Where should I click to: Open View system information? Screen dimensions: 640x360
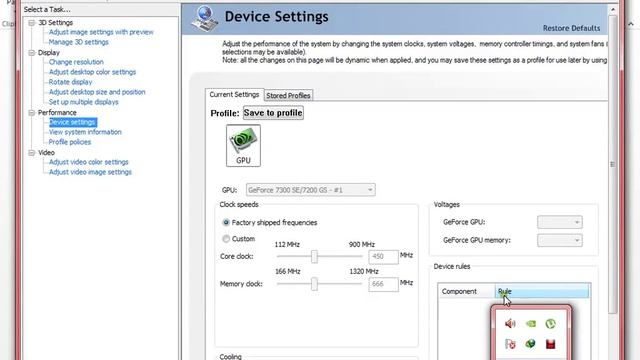(85, 132)
